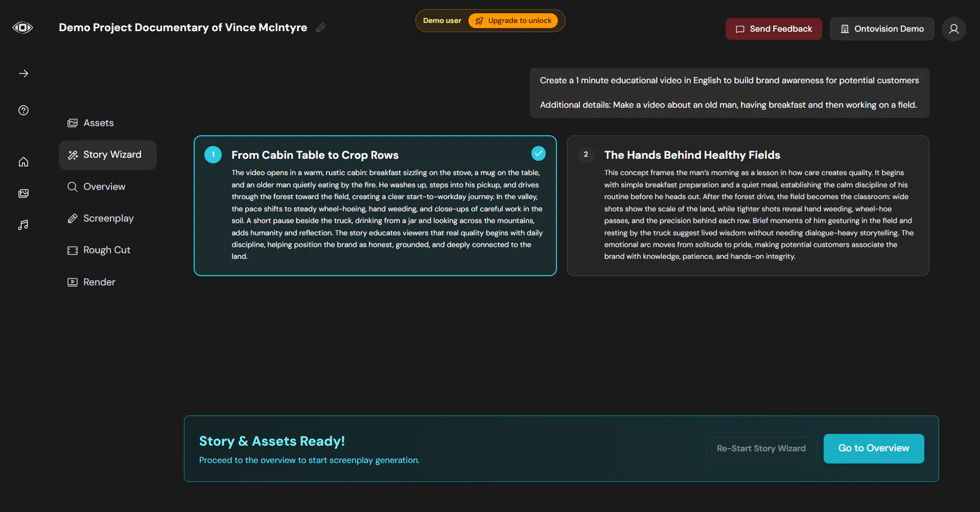980x512 pixels.
Task: Open music notes icon in left rail
Action: pos(24,225)
